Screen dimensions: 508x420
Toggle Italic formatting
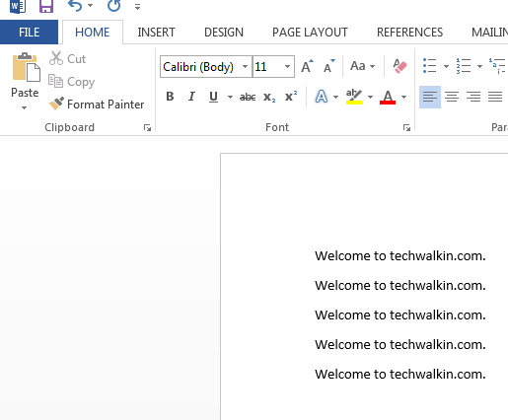tap(191, 97)
